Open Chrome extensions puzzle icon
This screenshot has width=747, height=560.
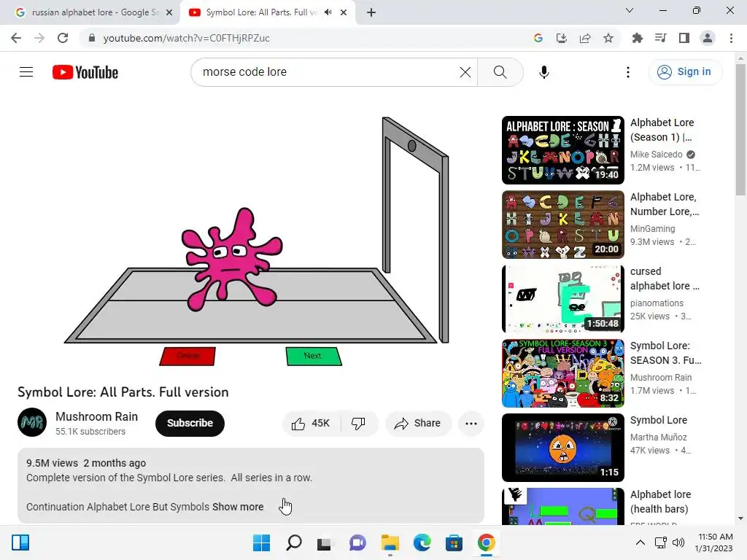pyautogui.click(x=638, y=38)
